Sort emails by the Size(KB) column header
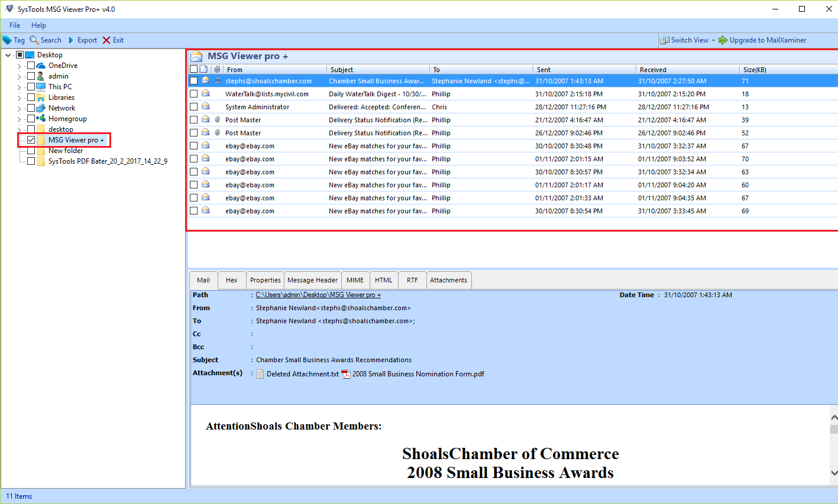The image size is (838, 504). (x=788, y=70)
